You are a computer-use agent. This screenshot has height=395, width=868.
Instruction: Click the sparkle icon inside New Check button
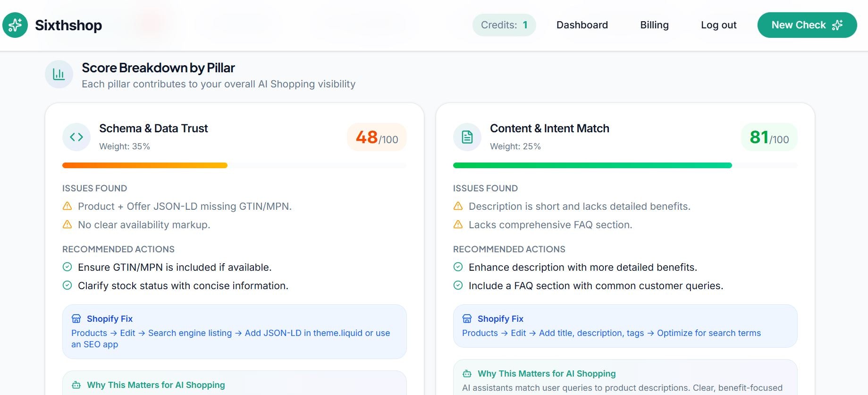click(837, 25)
